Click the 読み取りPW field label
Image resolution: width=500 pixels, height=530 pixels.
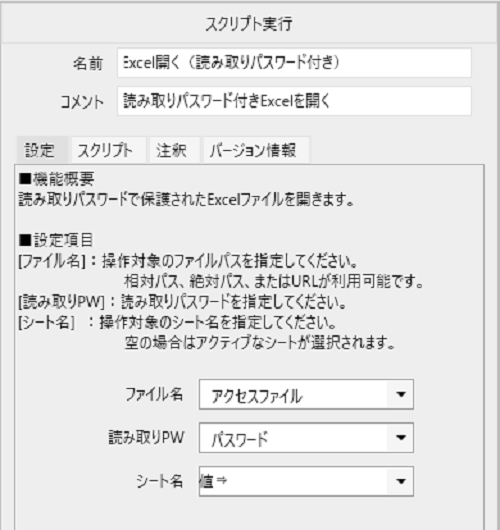[x=146, y=437]
